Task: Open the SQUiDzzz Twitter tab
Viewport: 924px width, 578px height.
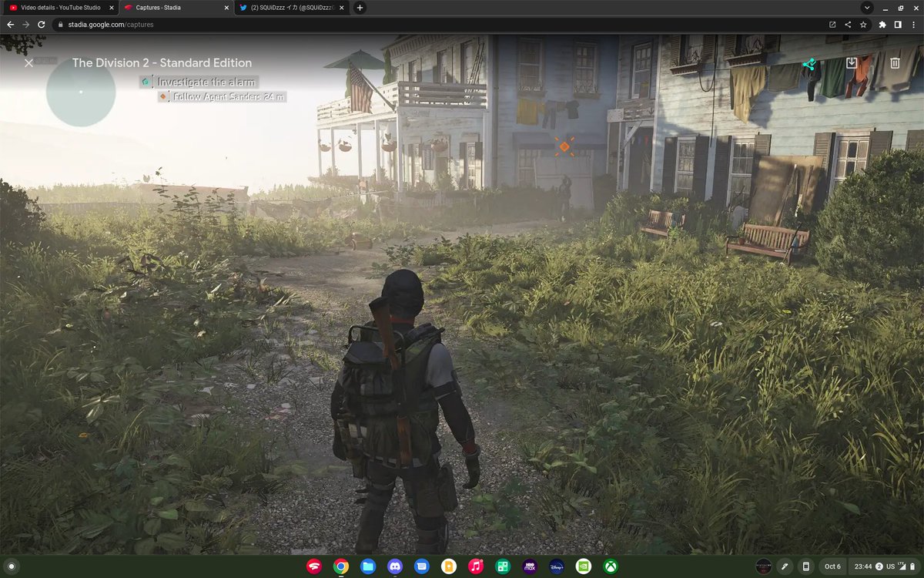Action: point(291,8)
